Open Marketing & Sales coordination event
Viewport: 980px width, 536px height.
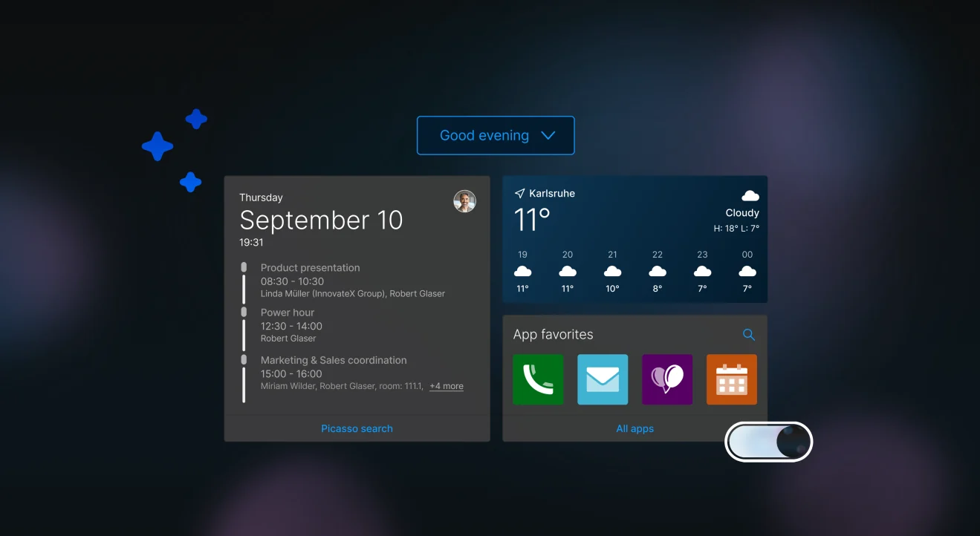click(334, 360)
